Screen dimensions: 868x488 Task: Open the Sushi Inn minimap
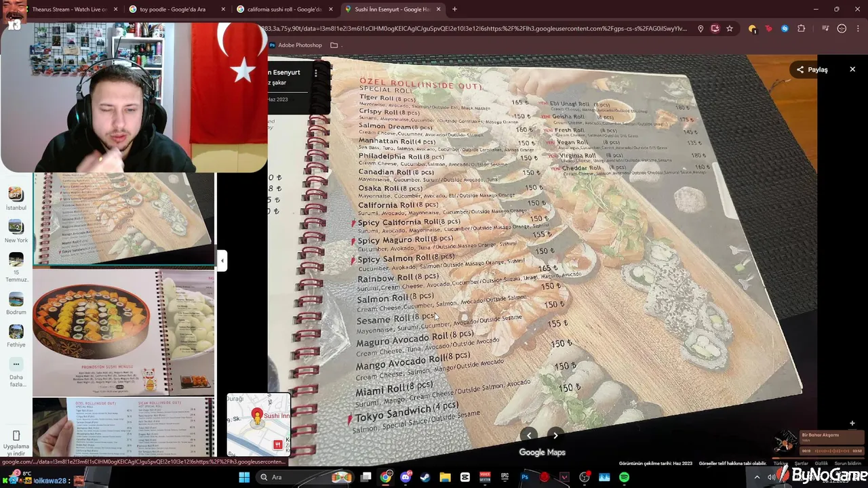pos(258,424)
